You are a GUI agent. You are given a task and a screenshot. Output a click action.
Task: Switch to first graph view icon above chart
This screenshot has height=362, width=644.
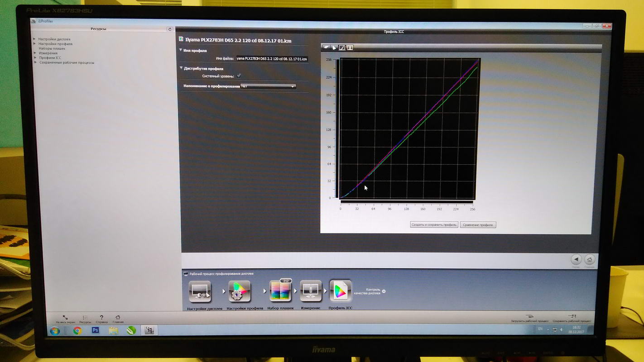[x=325, y=47]
